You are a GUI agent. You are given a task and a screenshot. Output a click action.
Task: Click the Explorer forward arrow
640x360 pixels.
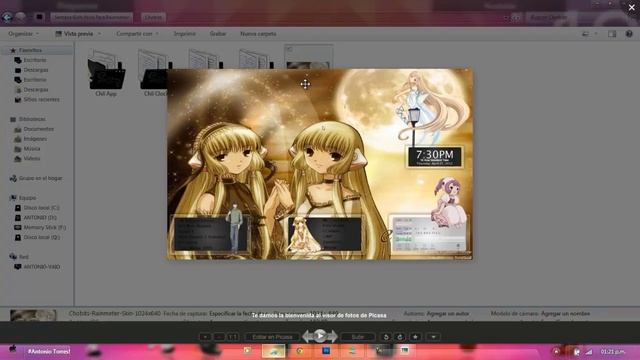pos(20,17)
